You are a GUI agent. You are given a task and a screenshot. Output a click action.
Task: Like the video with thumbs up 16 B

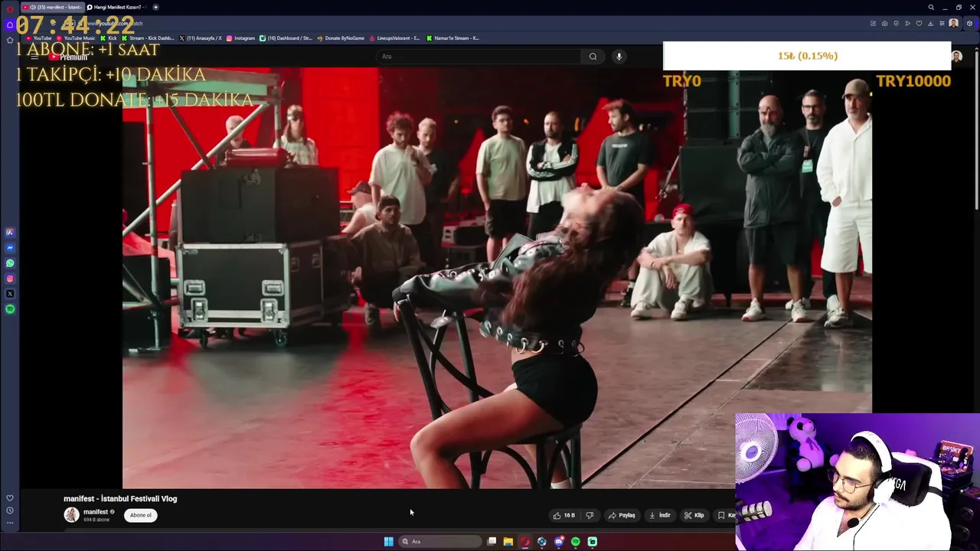point(564,515)
